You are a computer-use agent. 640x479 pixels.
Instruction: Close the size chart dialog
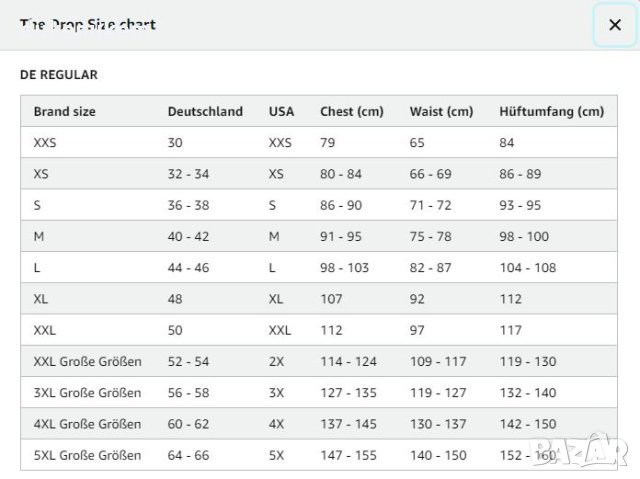614,25
